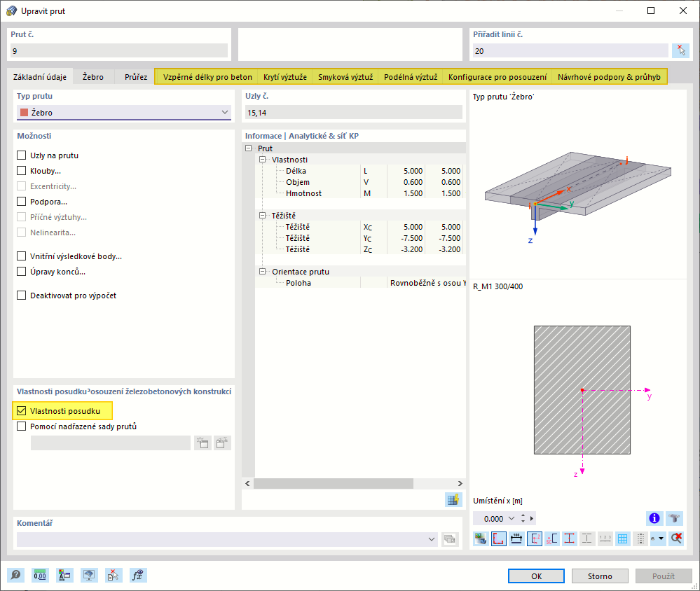Confirm with the OK button
This screenshot has height=591, width=700.
coord(536,576)
